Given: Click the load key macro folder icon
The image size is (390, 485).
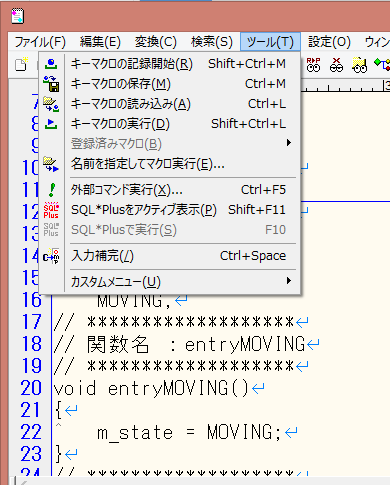Looking at the screenshot, I should point(51,104).
